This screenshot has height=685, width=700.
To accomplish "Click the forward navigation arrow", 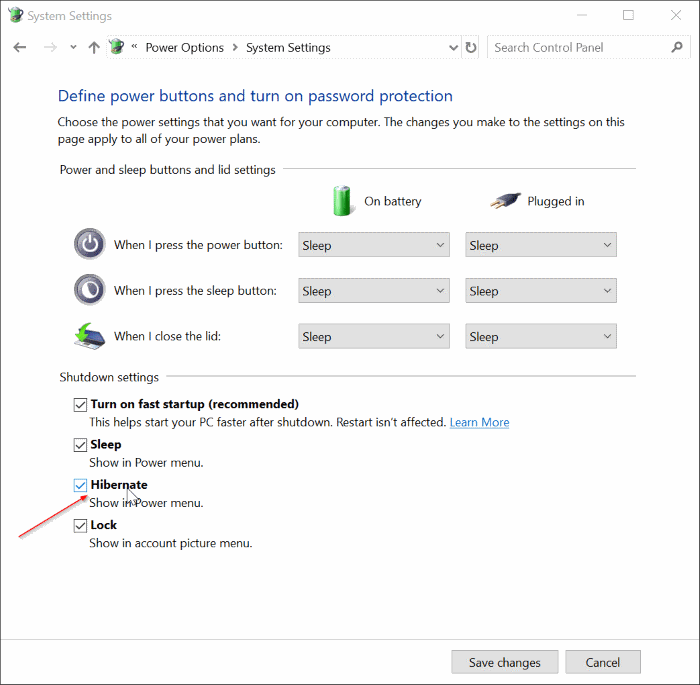I will 50,47.
